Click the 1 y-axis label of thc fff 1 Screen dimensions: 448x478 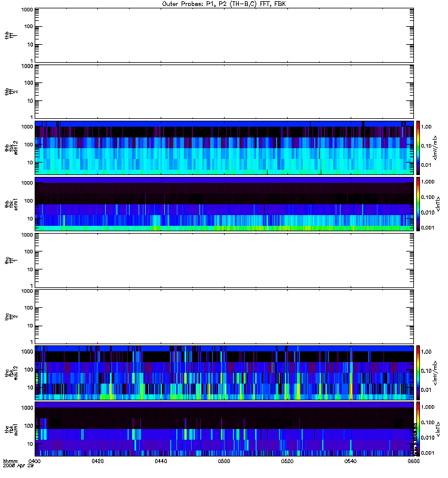pos(32,286)
